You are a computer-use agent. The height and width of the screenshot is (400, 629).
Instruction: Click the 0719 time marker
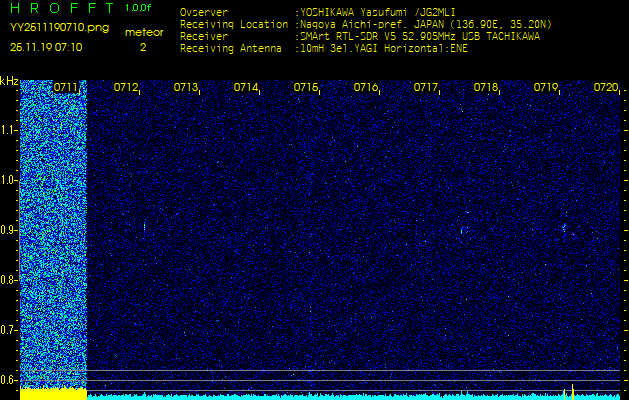[x=546, y=87]
